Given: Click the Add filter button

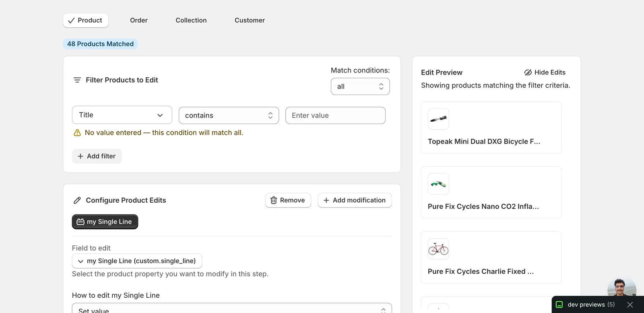Looking at the screenshot, I should pos(97,156).
